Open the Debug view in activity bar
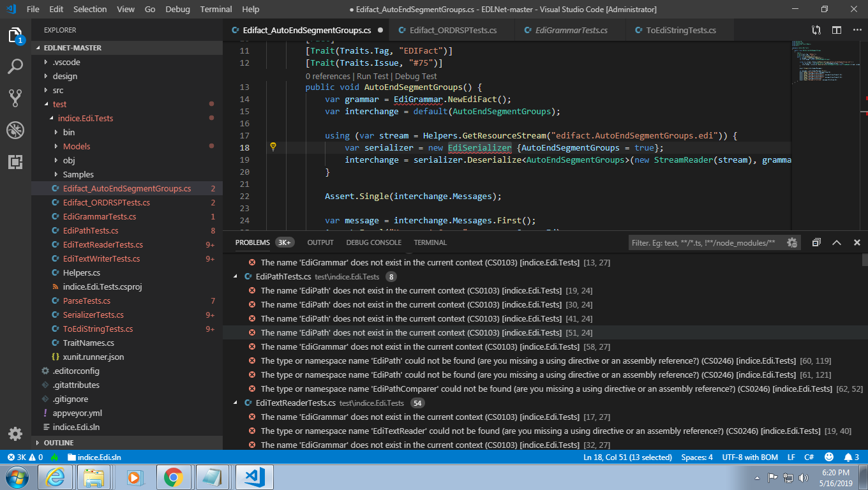 pos(15,130)
